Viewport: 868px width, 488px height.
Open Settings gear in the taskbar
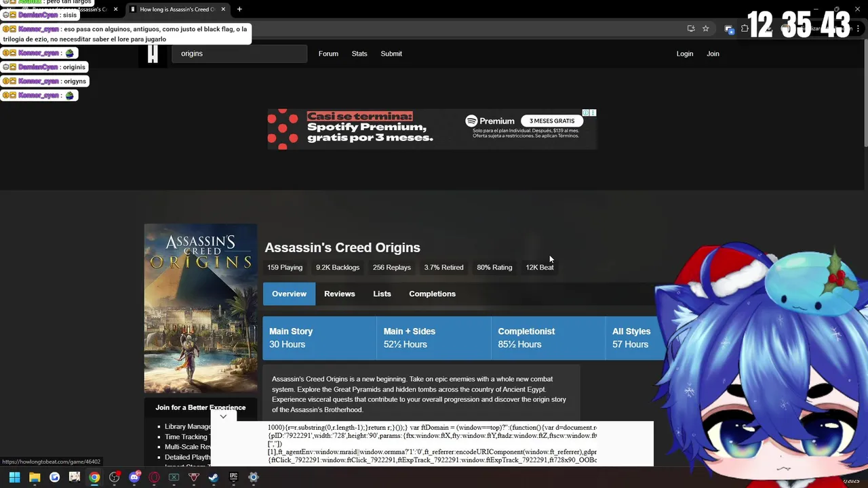(254, 477)
